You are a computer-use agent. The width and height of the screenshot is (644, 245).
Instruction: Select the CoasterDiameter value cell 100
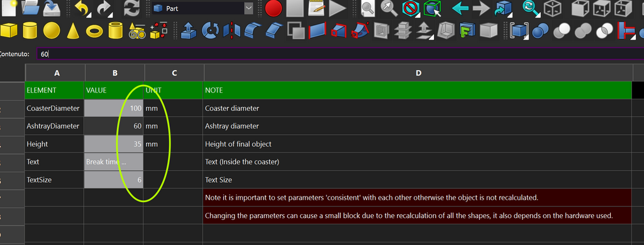(x=114, y=108)
